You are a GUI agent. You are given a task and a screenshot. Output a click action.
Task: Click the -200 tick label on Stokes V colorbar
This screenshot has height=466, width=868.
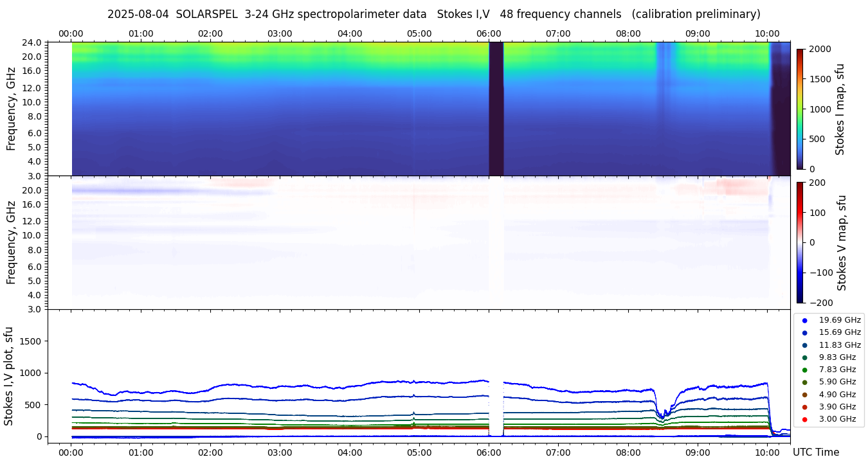(x=822, y=303)
